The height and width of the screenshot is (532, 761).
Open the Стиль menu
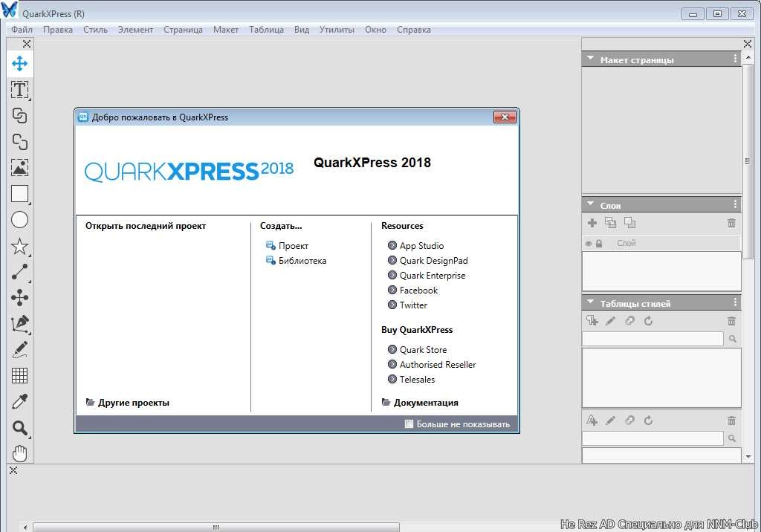coord(95,30)
